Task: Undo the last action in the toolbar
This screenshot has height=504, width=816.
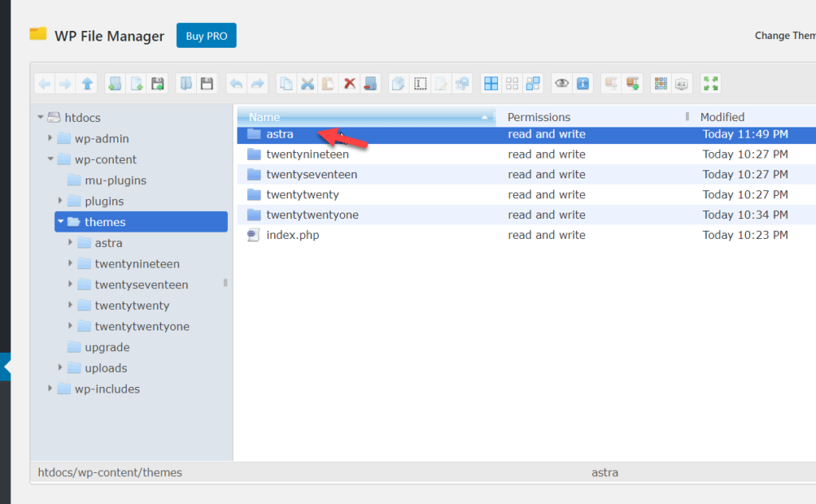Action: pyautogui.click(x=236, y=84)
